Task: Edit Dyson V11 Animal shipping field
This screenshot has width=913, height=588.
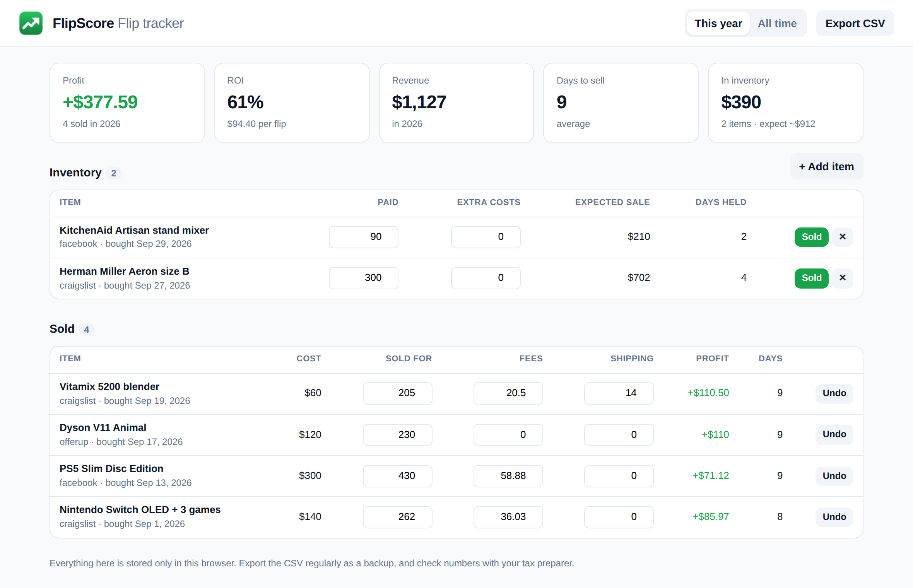Action: click(619, 435)
